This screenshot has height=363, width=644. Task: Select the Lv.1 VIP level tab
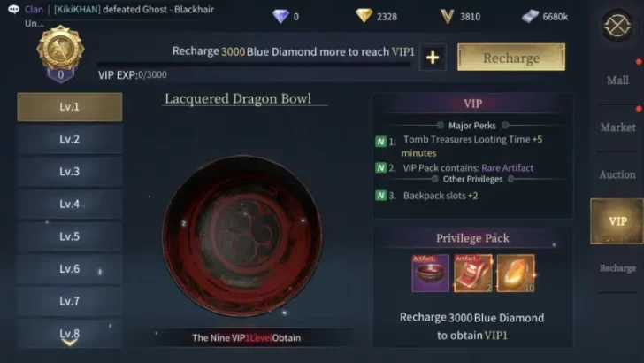[x=69, y=107]
